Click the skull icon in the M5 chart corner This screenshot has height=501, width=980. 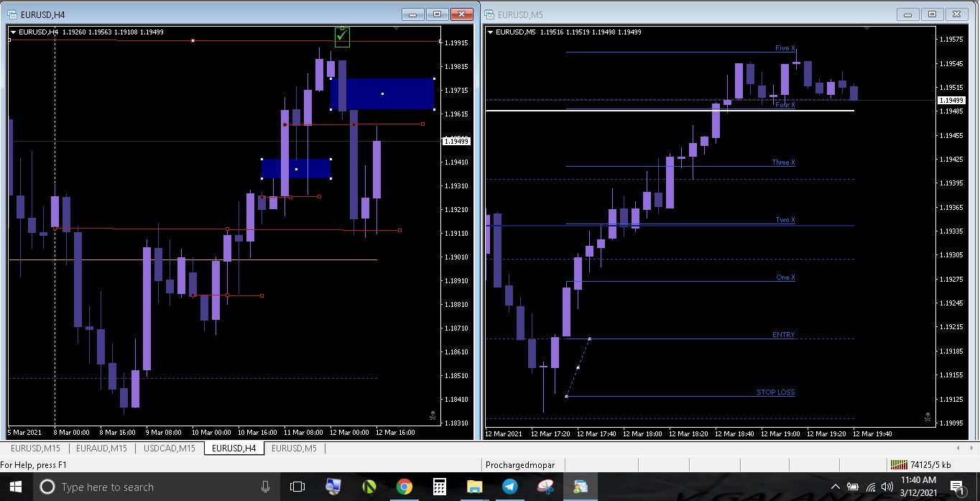(928, 417)
